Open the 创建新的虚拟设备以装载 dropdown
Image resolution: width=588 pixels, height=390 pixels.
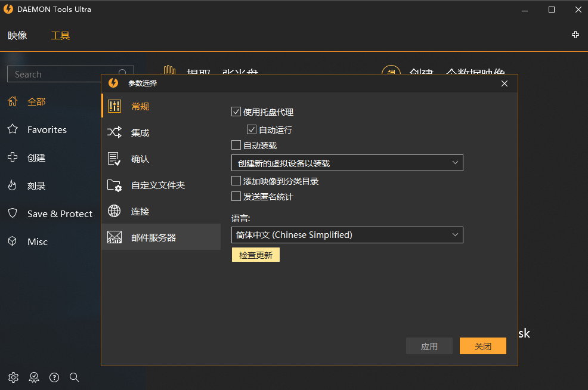[347, 163]
